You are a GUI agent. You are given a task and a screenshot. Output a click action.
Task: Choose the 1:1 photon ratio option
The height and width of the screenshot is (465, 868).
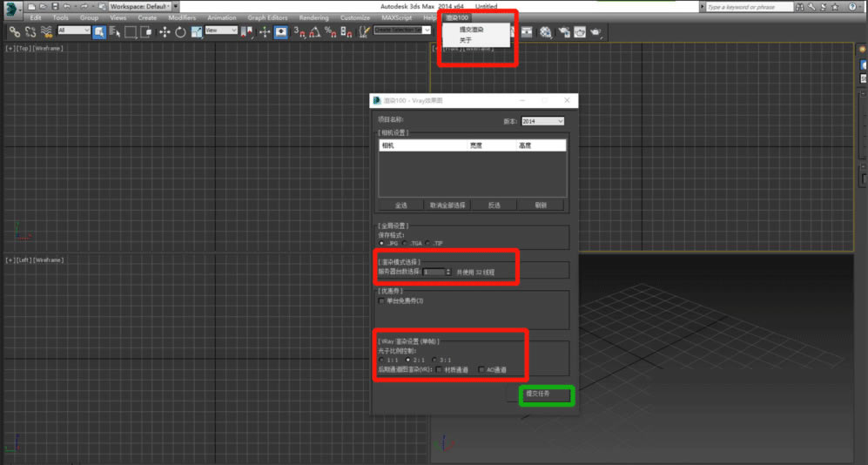(x=381, y=359)
